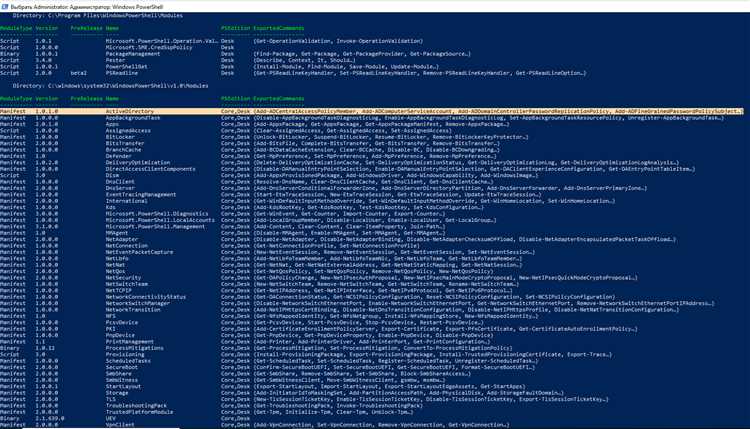Click the NetSecurity module name
Viewport: 750px width, 429px height.
point(123,278)
